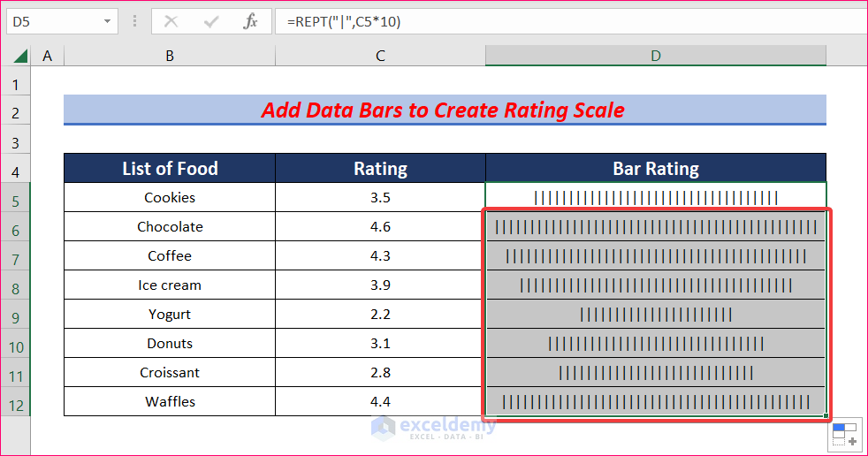Screen dimensions: 868x456
Task: Click the rating value 4.3
Action: point(380,255)
